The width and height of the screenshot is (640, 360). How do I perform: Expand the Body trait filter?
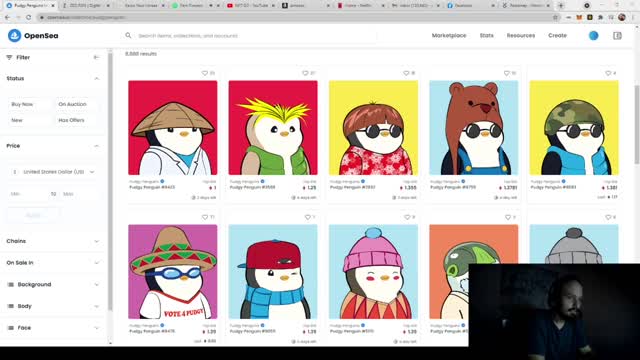tap(53, 306)
